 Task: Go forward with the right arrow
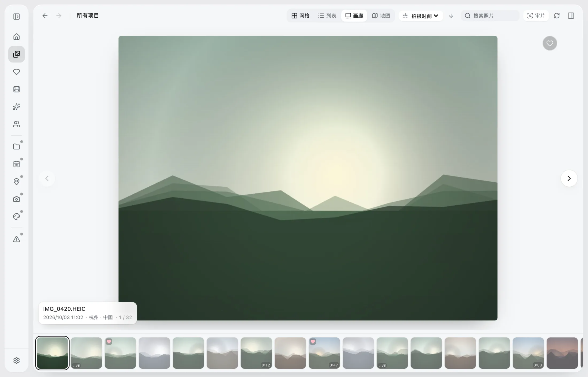59,16
